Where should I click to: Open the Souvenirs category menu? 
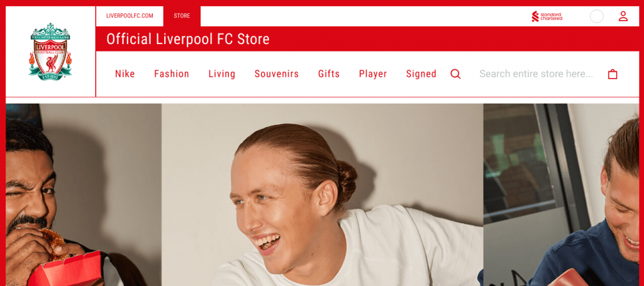277,74
